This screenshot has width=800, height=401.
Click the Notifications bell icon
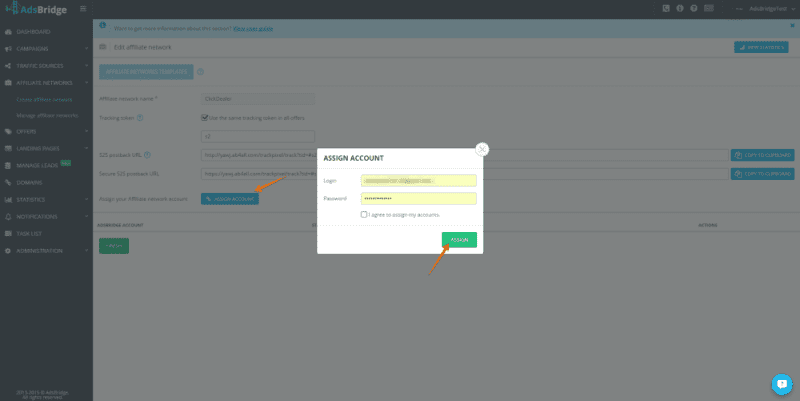tap(8, 217)
